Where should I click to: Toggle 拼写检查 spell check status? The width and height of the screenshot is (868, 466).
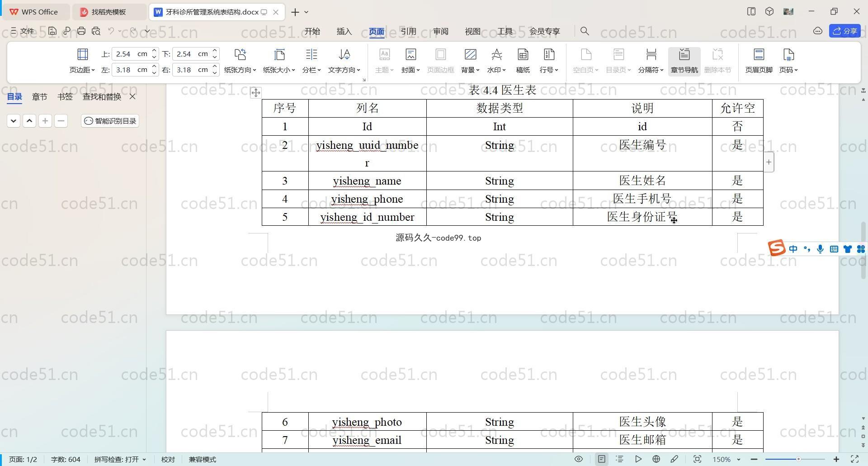pyautogui.click(x=120, y=459)
